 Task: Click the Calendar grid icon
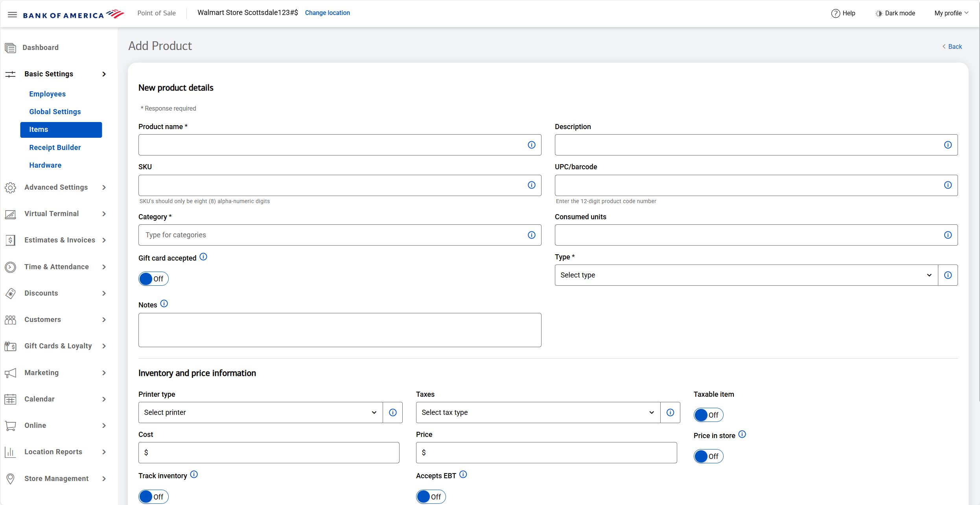[x=11, y=399]
